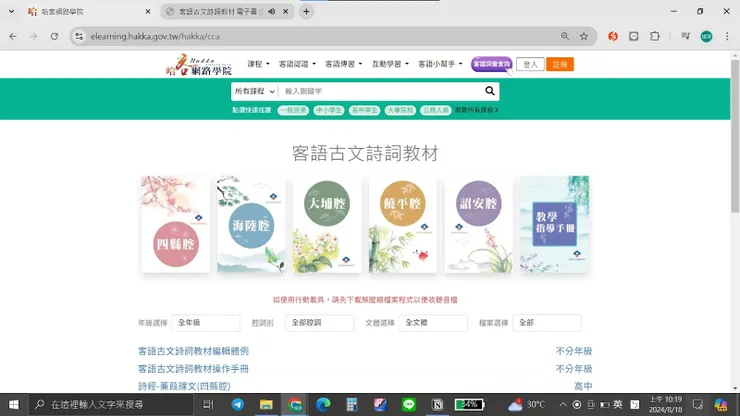
Task: Select the 一般民眾 quick filter tag
Action: tap(293, 110)
